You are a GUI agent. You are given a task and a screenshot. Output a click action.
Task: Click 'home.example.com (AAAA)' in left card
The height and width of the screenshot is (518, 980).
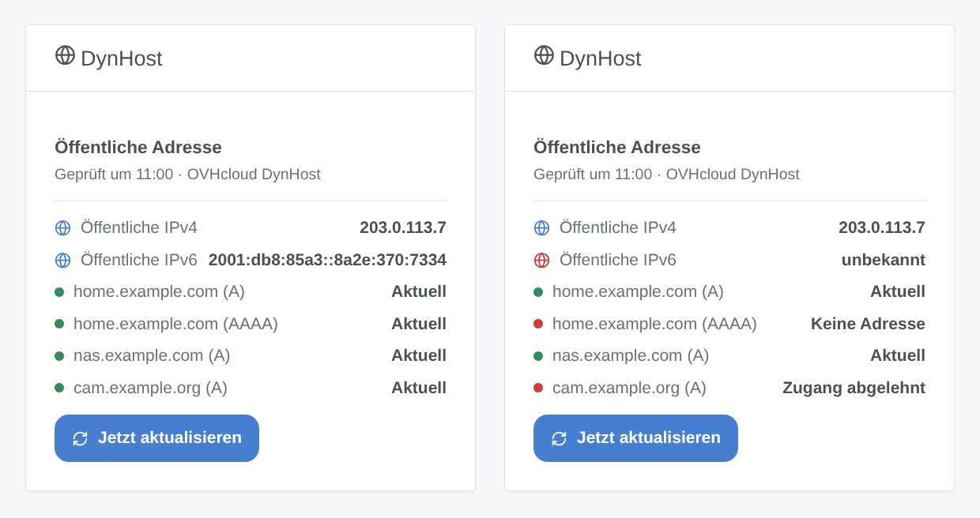pyautogui.click(x=175, y=324)
